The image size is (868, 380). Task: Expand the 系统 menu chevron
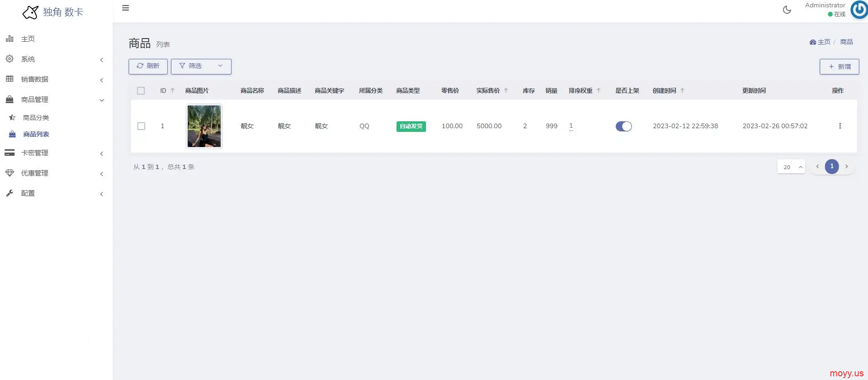tap(102, 60)
